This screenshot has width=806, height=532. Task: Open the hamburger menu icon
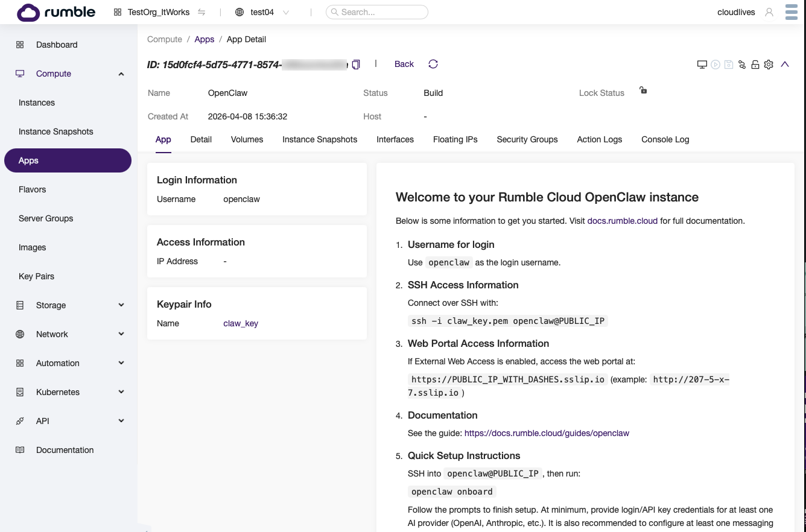point(792,12)
